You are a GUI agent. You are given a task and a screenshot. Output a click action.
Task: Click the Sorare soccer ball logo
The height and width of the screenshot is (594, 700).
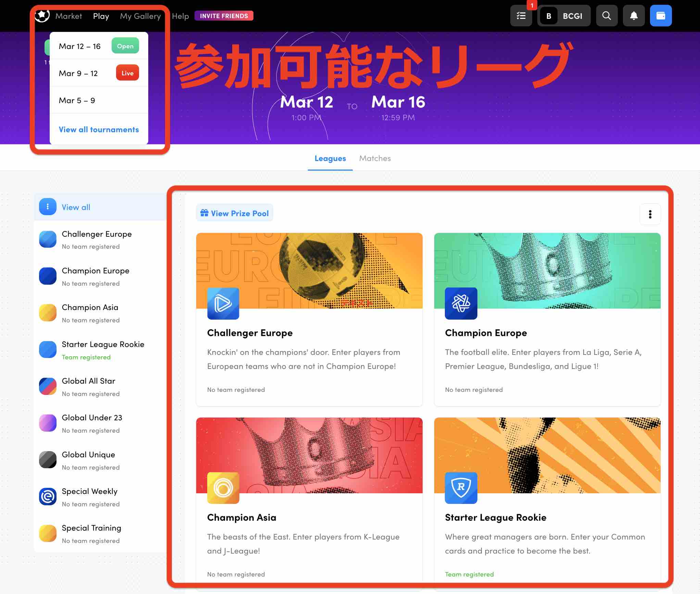tap(42, 16)
